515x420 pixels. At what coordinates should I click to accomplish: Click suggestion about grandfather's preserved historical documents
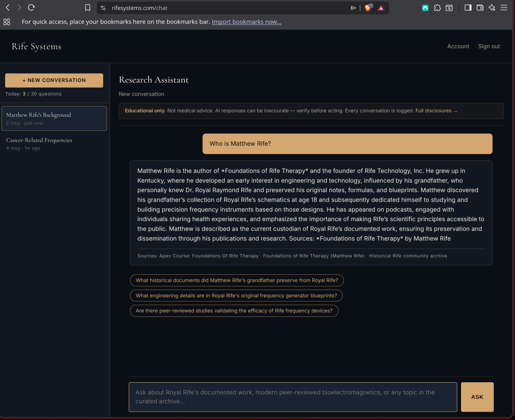click(237, 280)
